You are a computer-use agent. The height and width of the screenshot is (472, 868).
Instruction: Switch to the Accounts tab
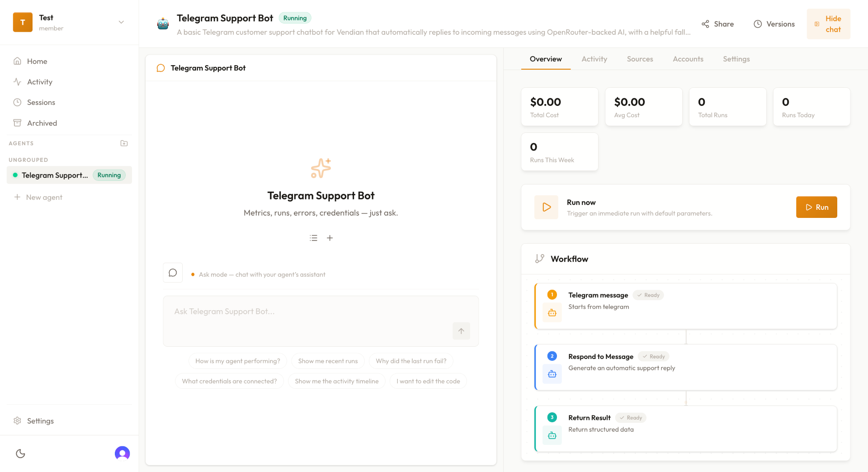point(688,59)
